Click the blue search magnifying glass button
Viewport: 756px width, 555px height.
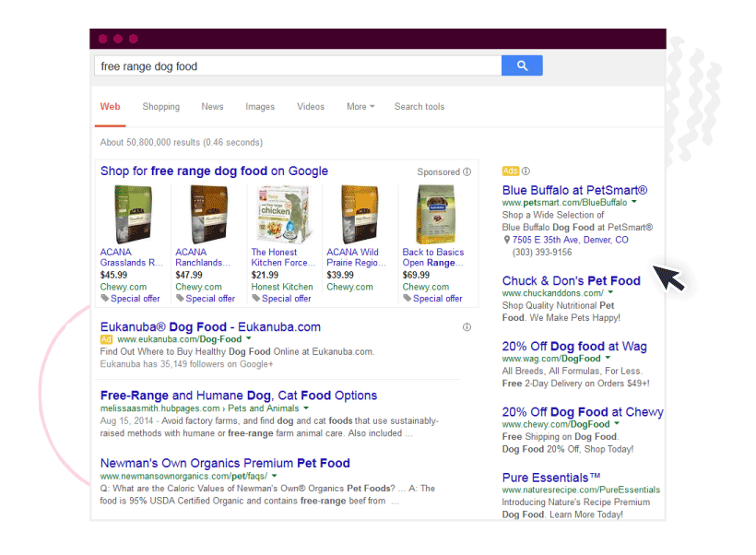point(520,65)
